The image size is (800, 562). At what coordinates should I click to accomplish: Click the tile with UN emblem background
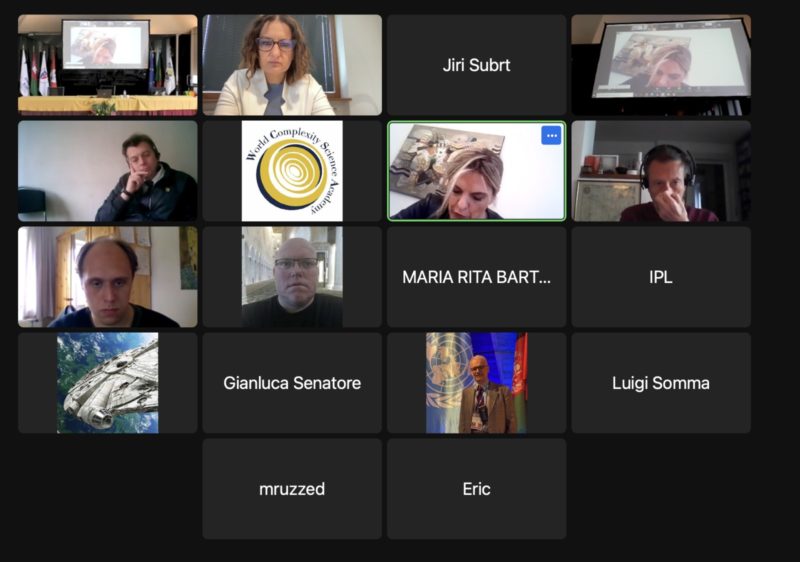pyautogui.click(x=477, y=383)
